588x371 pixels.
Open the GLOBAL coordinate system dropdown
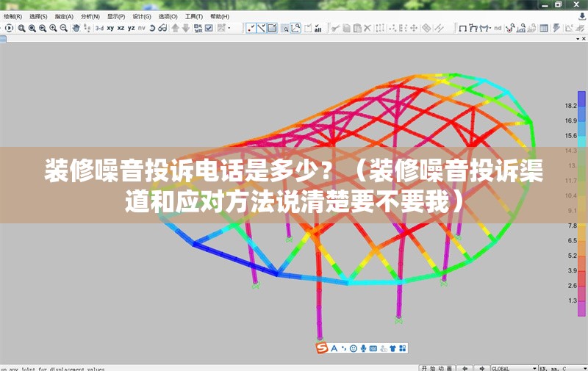(514, 368)
